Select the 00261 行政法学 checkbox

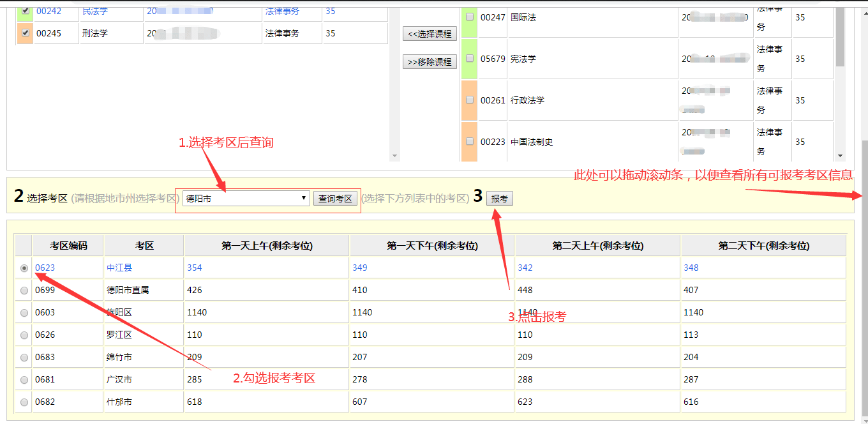point(470,100)
